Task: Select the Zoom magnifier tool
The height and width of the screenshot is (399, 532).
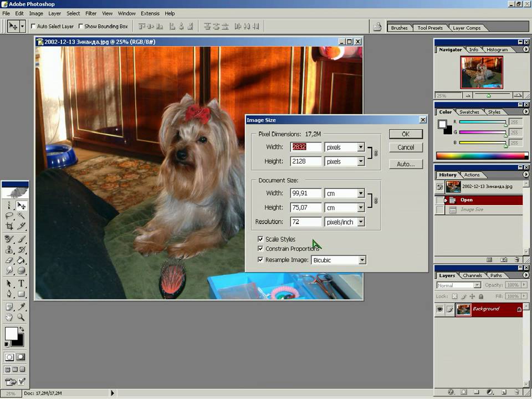Action: click(22, 317)
